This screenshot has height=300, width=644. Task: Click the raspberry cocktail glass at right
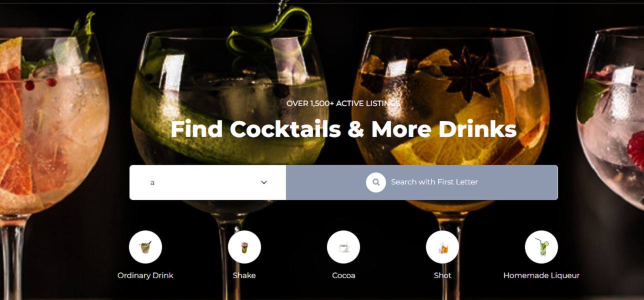click(611, 120)
